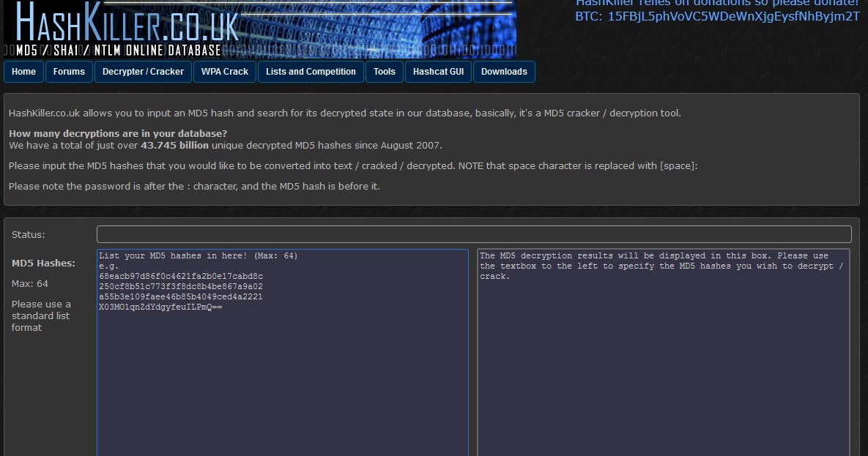This screenshot has height=456, width=868.
Task: Click the note about the : character
Action: (x=194, y=187)
